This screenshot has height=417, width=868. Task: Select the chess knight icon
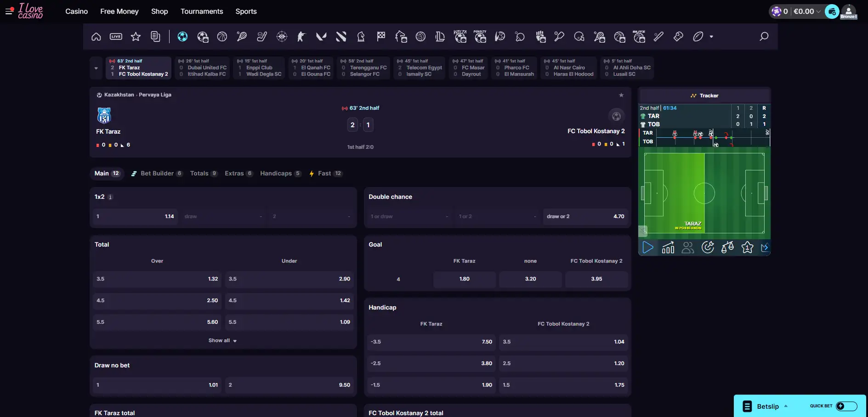click(361, 37)
